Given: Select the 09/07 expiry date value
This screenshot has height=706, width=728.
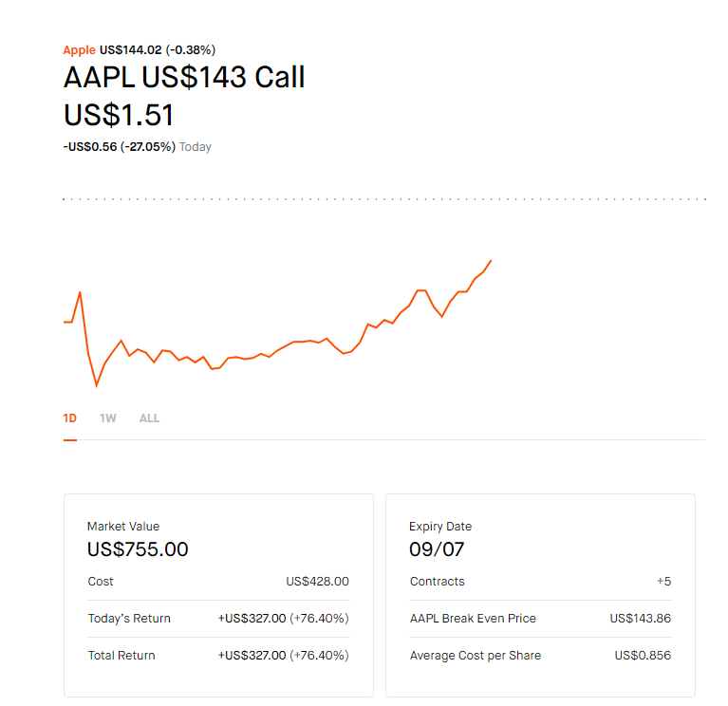Looking at the screenshot, I should tap(437, 549).
